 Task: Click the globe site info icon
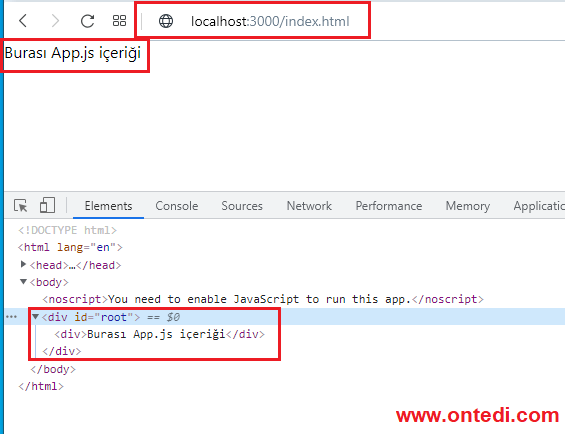pyautogui.click(x=166, y=21)
